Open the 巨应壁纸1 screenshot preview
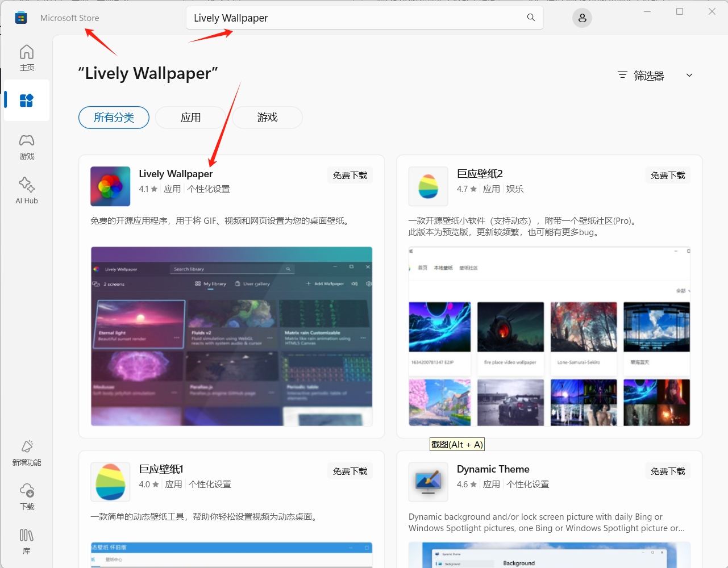728x568 pixels. [x=231, y=555]
